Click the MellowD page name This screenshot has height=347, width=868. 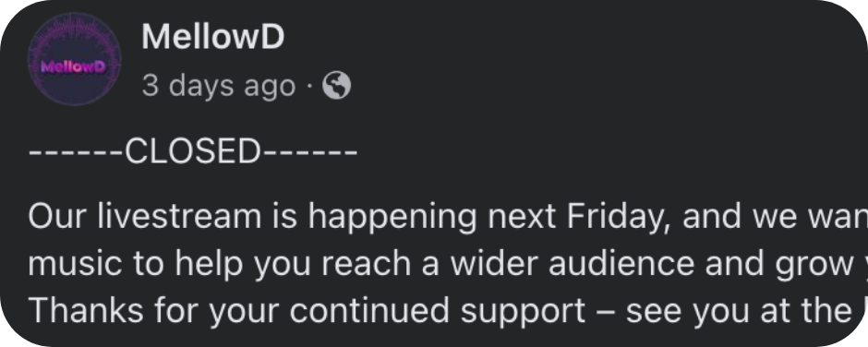pyautogui.click(x=213, y=37)
